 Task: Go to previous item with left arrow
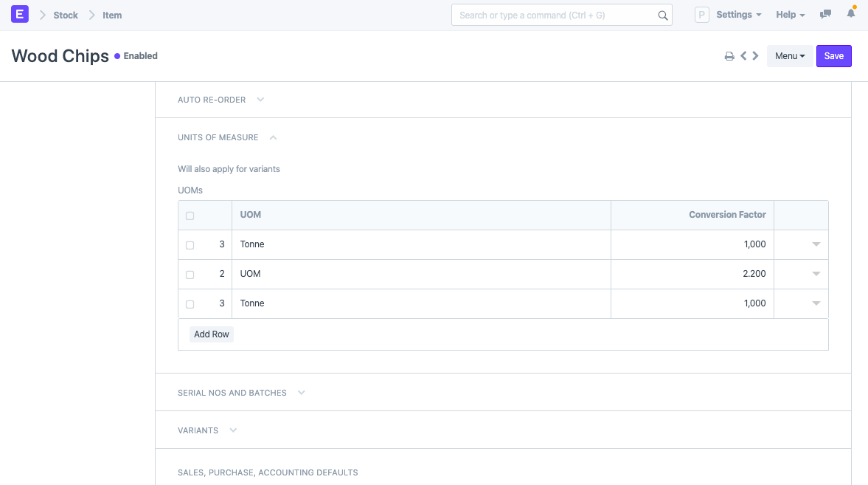743,56
